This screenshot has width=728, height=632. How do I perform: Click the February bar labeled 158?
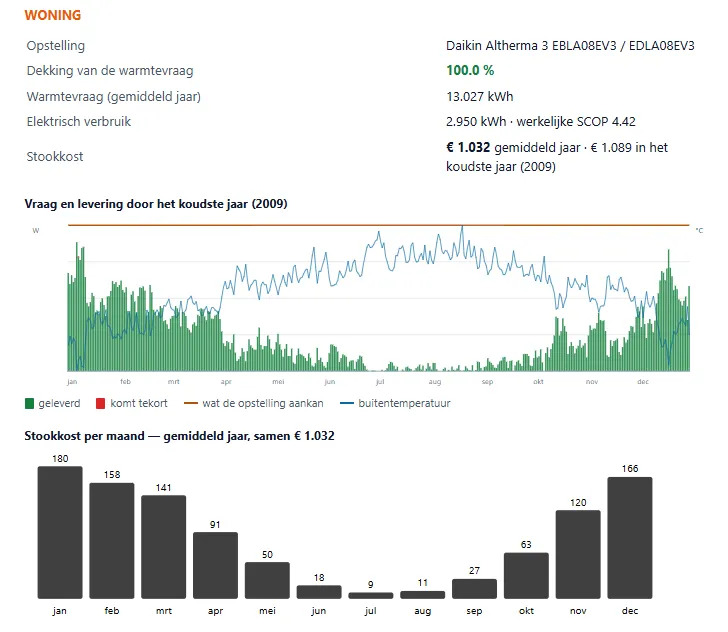pyautogui.click(x=112, y=541)
